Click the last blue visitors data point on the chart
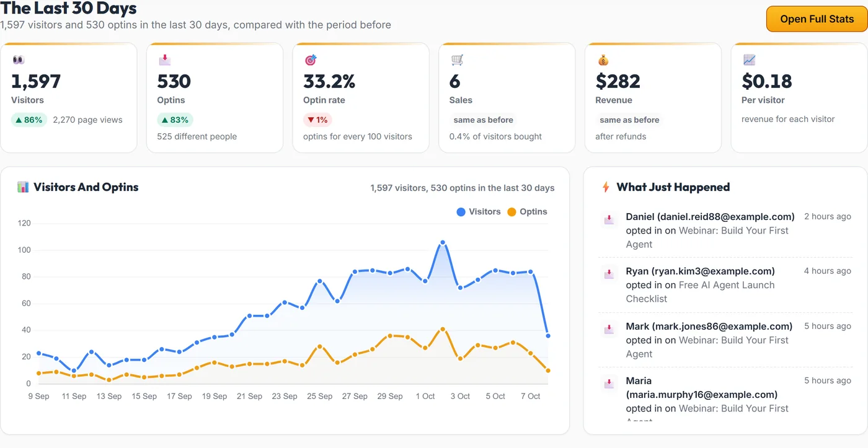 pos(547,336)
